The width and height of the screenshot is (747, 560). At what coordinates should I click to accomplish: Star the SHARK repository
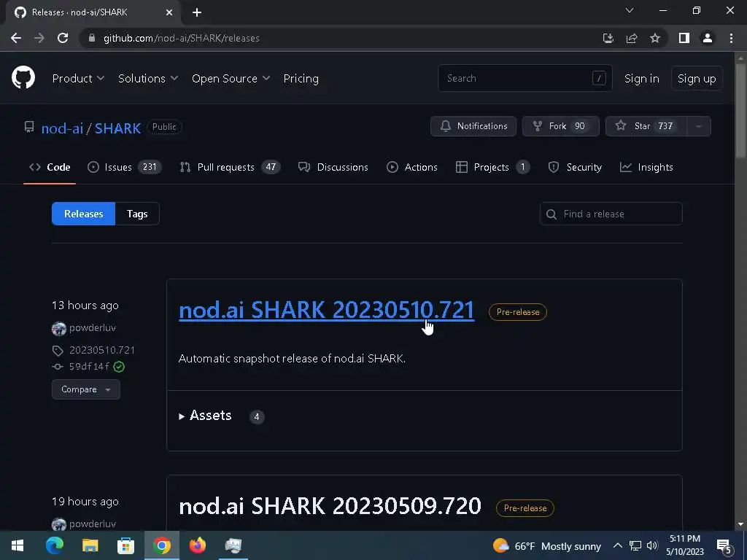pos(646,126)
